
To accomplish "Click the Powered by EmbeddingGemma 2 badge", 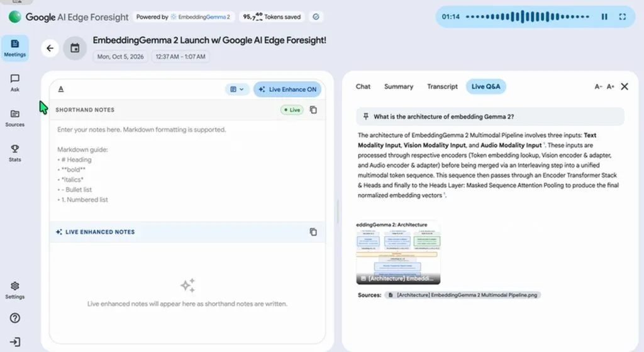I will 183,17.
